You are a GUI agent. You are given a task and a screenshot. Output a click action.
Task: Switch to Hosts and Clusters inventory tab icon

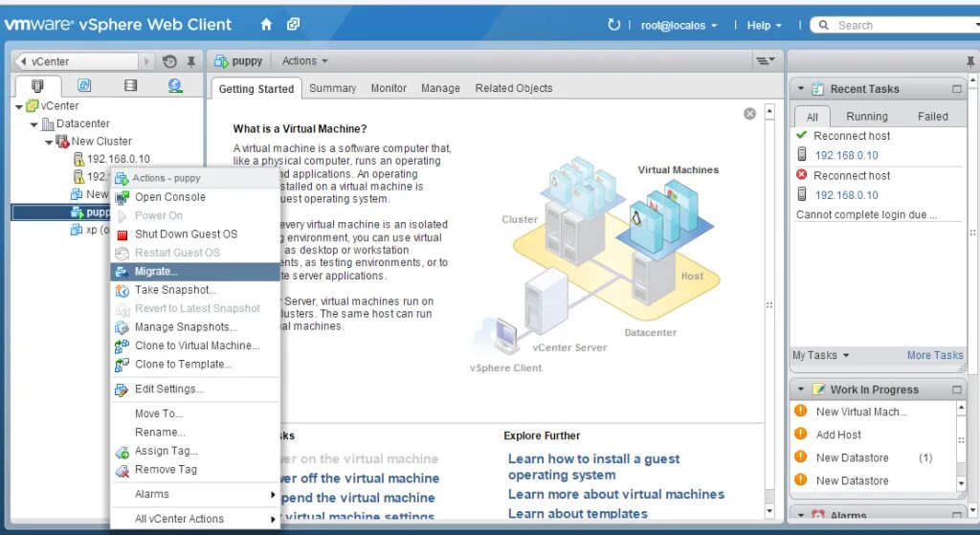(x=37, y=85)
